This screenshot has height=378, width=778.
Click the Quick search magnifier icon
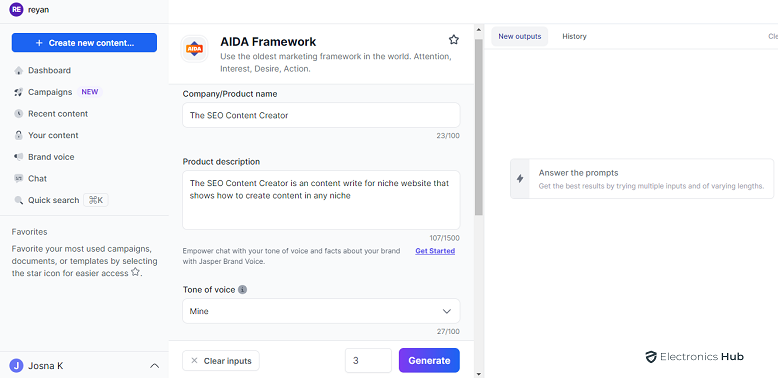(x=18, y=200)
